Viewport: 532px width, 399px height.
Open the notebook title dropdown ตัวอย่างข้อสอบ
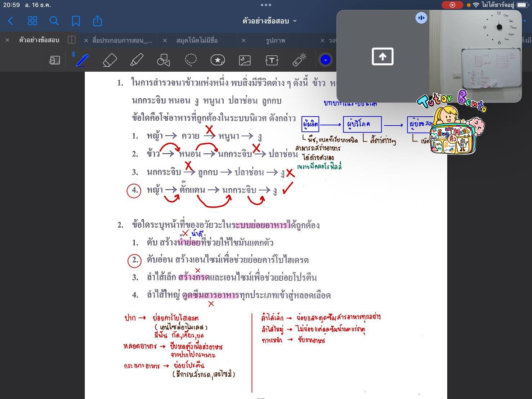click(x=268, y=21)
